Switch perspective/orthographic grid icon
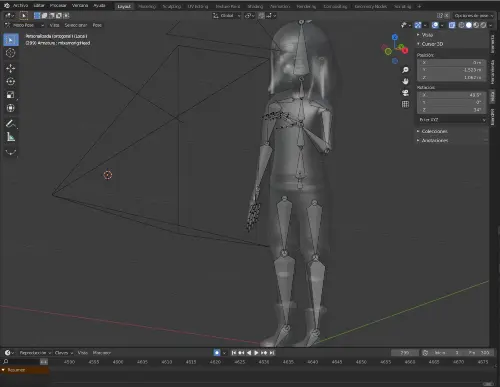Viewport: 500px width, 387px height. [x=405, y=104]
